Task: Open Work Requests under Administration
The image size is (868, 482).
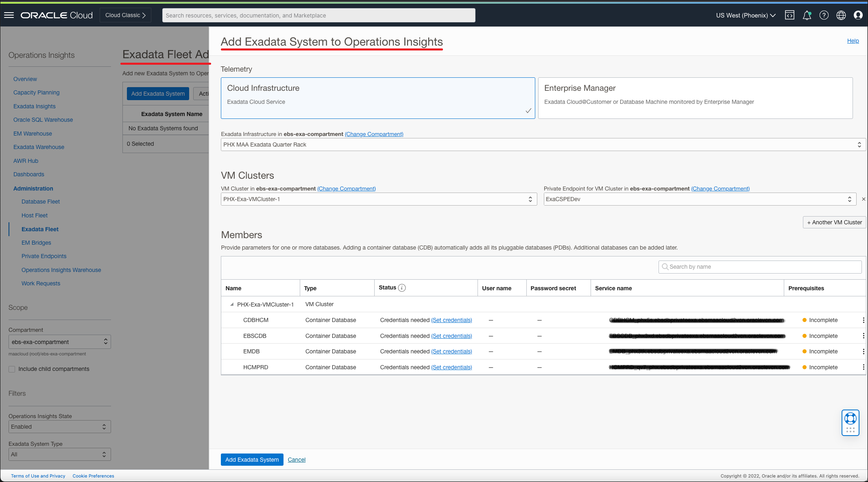Action: (41, 283)
